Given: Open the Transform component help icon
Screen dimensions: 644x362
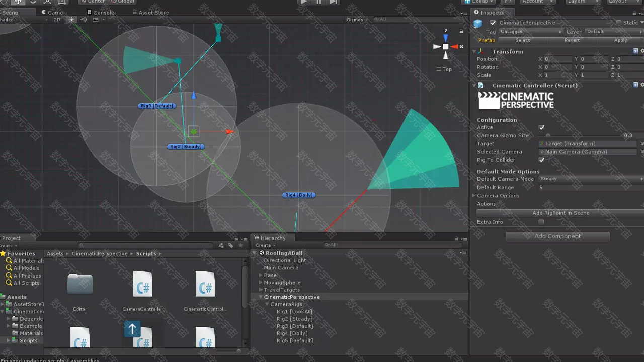Looking at the screenshot, I should pos(635,51).
